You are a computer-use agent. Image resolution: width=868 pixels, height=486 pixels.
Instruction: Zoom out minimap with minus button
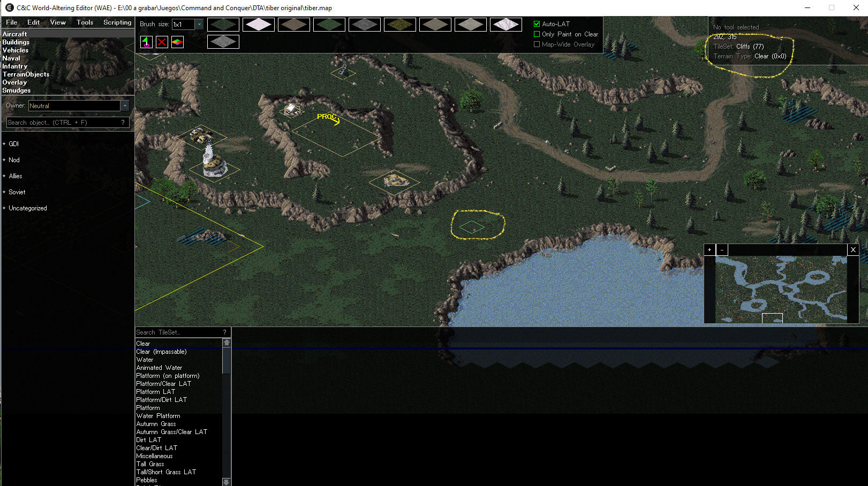click(722, 250)
